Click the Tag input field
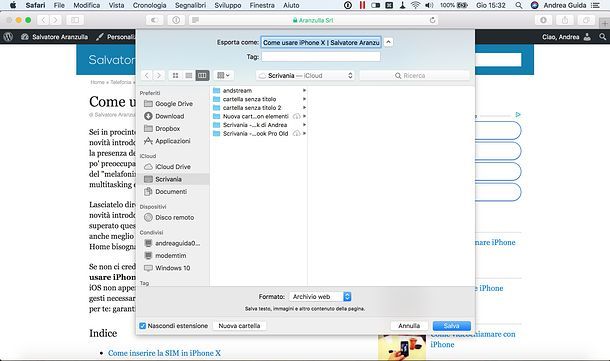This screenshot has height=361, width=610. [x=321, y=56]
